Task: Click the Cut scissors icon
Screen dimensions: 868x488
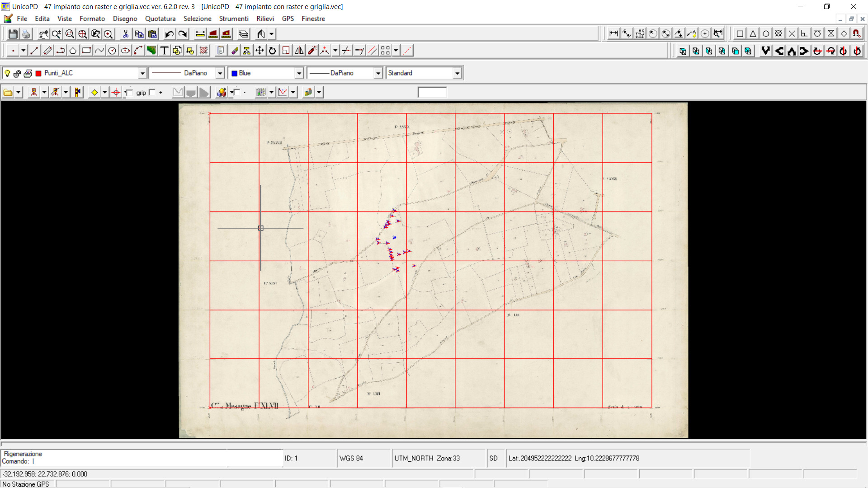Action: click(x=125, y=34)
